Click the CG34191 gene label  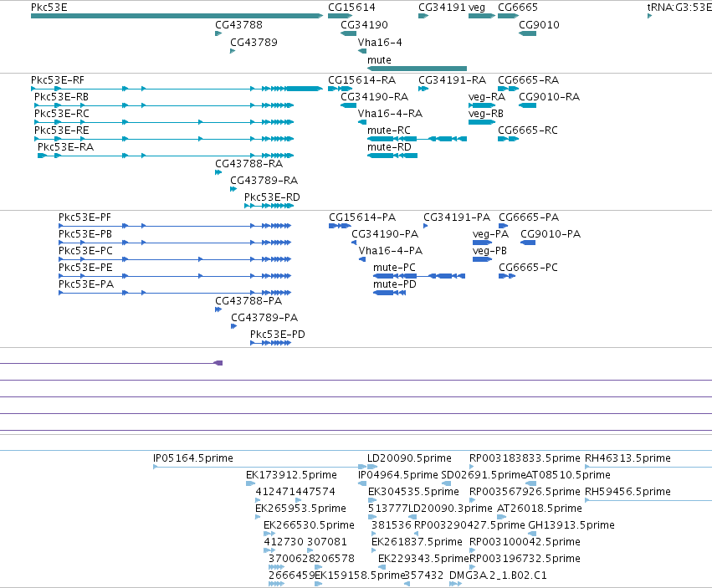tap(442, 8)
